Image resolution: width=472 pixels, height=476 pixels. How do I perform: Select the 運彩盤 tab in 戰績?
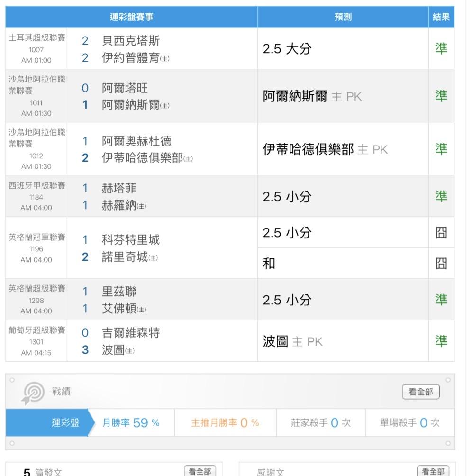click(x=65, y=422)
